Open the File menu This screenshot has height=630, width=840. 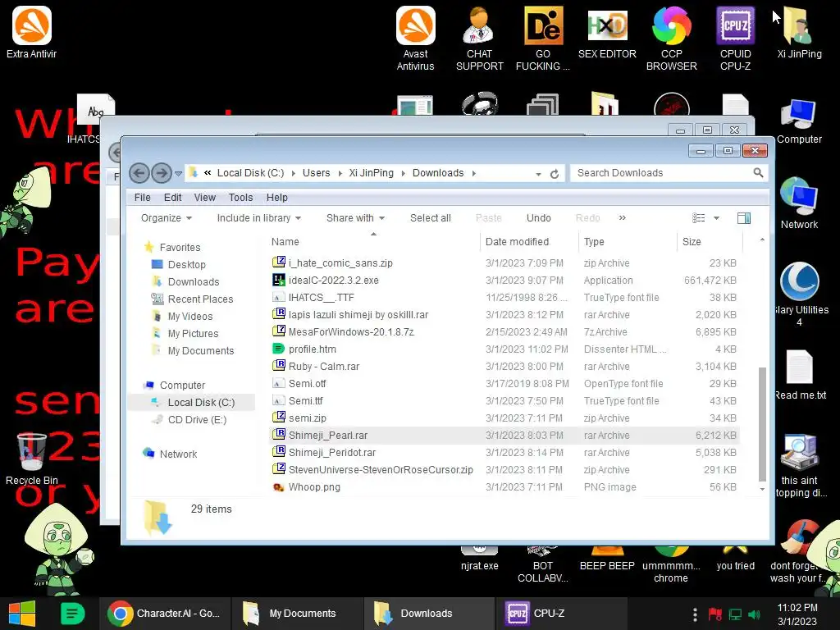click(142, 198)
